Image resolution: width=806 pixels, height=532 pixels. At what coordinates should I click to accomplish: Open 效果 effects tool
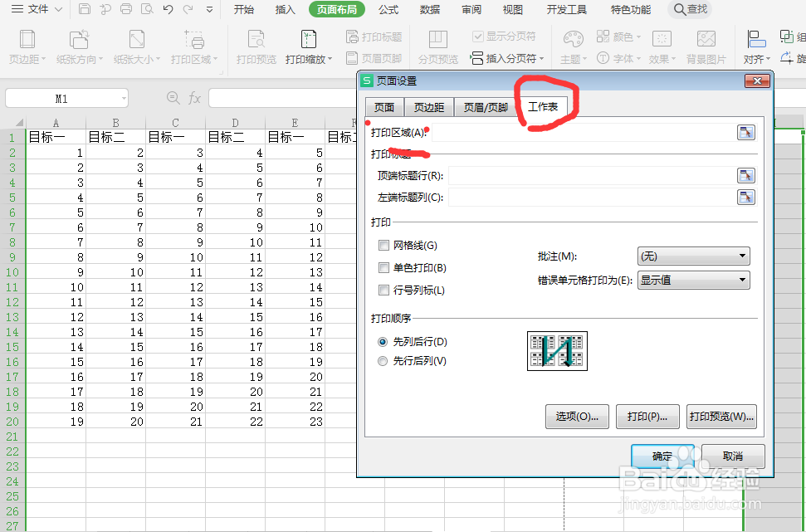(662, 46)
